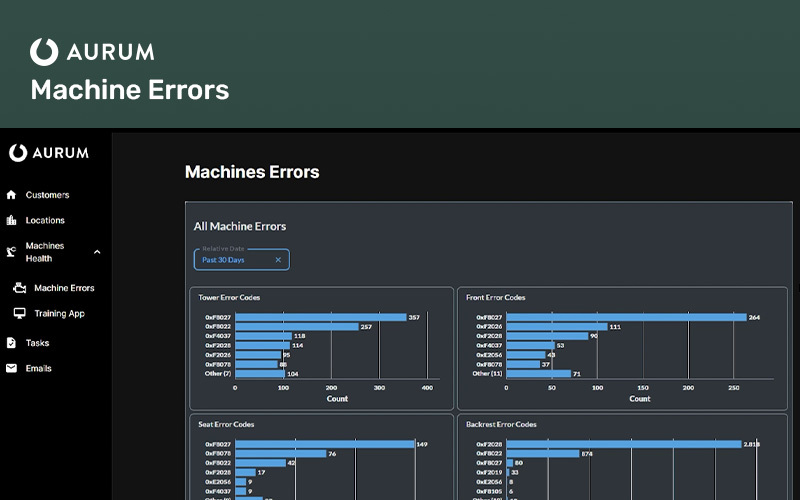The image size is (800, 500).
Task: Open the Tasks page
Action: [37, 343]
